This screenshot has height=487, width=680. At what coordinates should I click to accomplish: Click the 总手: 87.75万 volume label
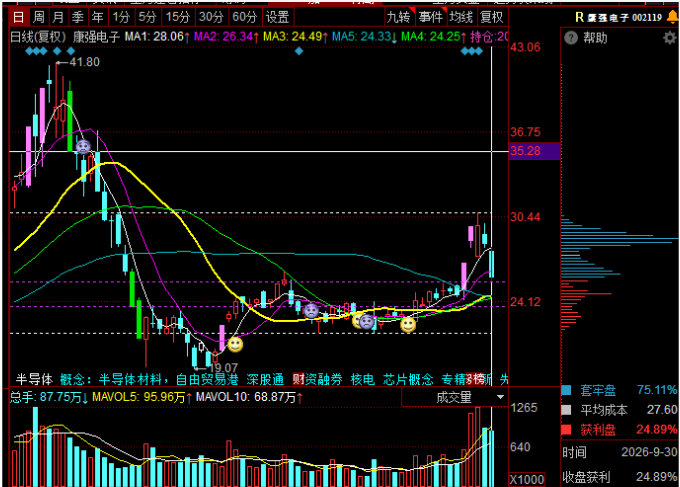tap(49, 397)
